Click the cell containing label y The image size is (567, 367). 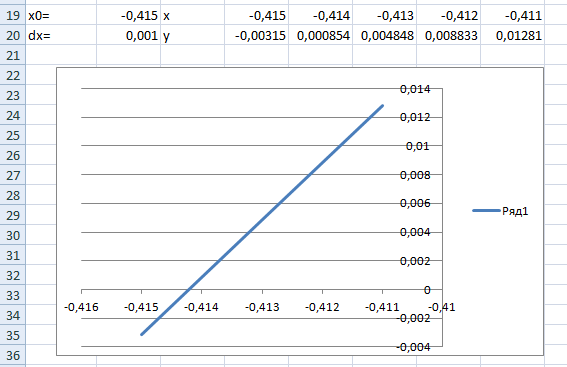point(192,35)
